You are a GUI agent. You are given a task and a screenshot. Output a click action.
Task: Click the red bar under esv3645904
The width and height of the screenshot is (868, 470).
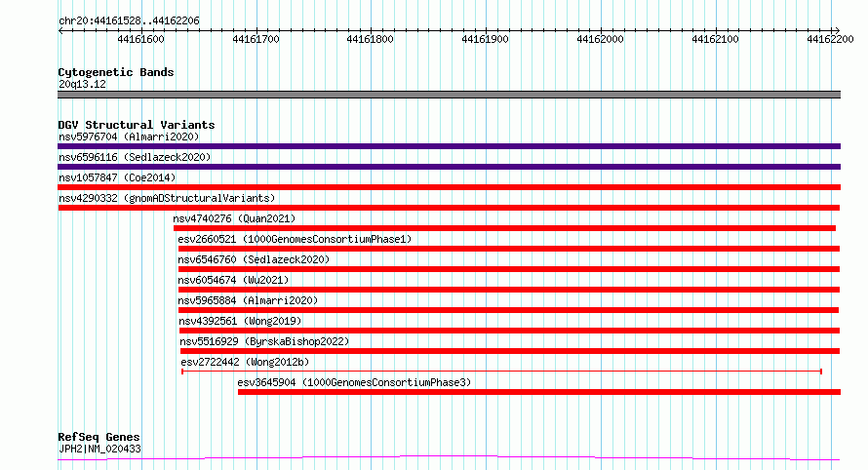pos(539,392)
